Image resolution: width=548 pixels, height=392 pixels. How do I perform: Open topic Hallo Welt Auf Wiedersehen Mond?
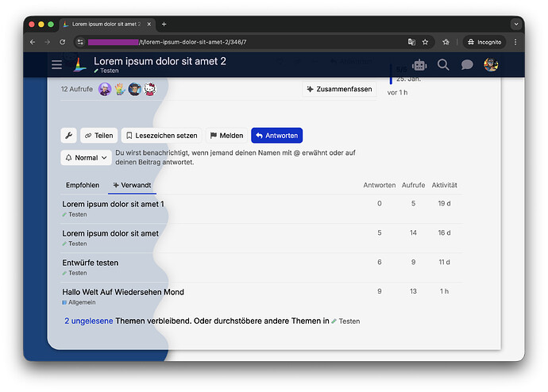coord(123,292)
